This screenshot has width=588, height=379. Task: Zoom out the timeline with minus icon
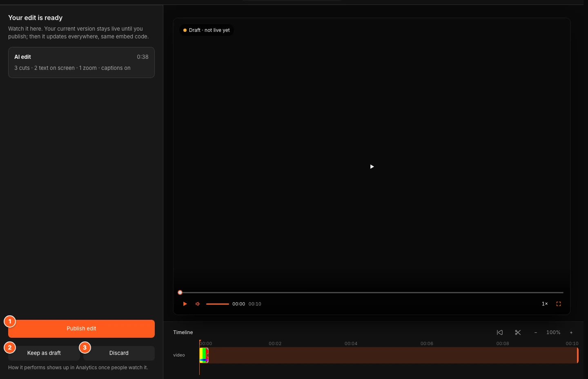(536, 332)
